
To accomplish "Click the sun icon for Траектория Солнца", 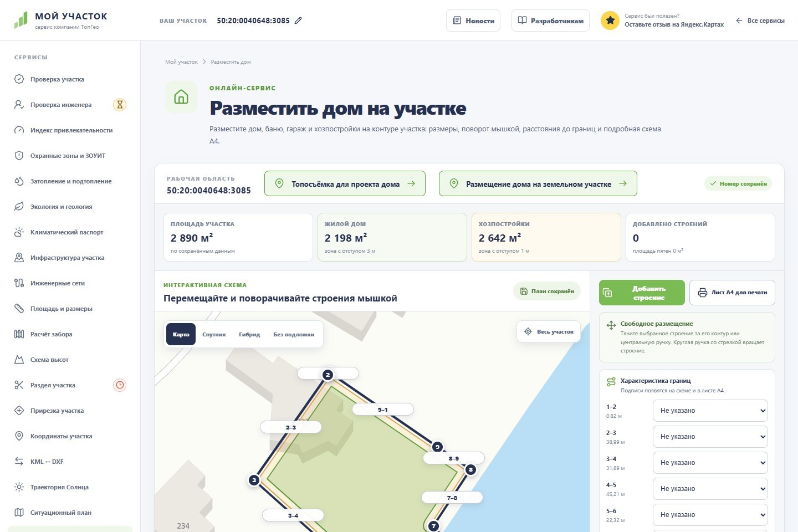I will click(19, 487).
